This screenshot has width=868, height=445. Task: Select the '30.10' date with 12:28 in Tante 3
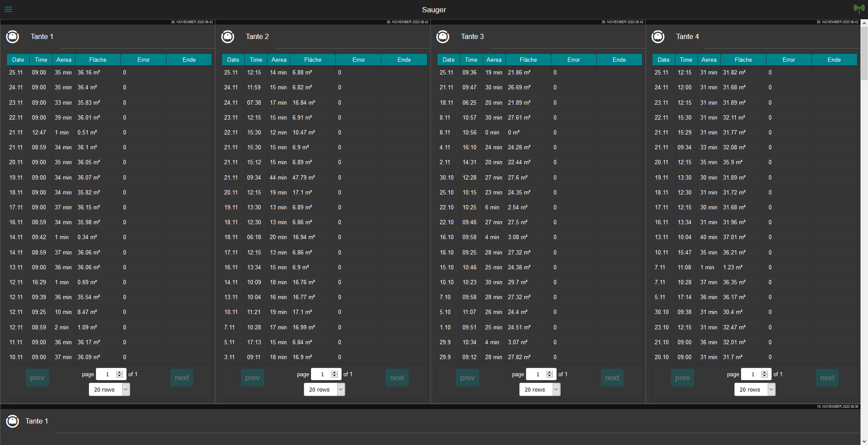click(x=447, y=177)
